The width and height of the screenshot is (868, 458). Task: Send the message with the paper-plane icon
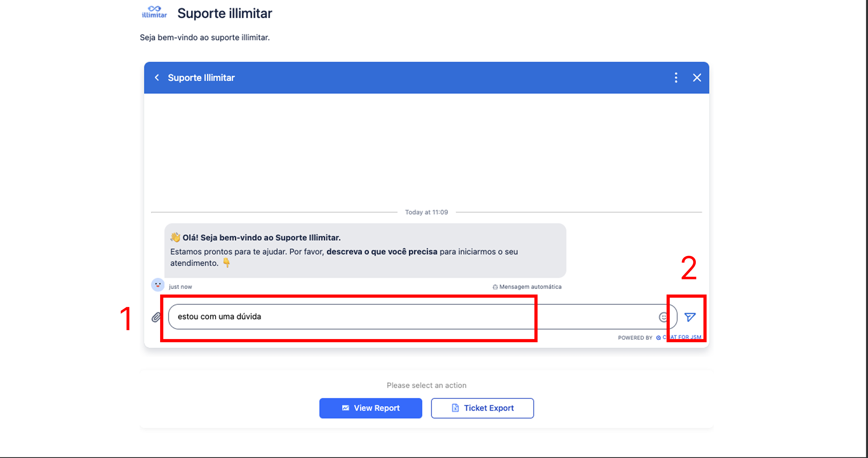tap(689, 317)
